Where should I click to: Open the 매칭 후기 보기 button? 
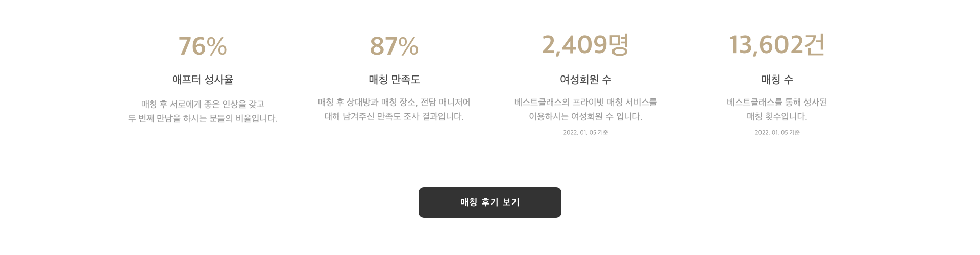click(x=490, y=202)
